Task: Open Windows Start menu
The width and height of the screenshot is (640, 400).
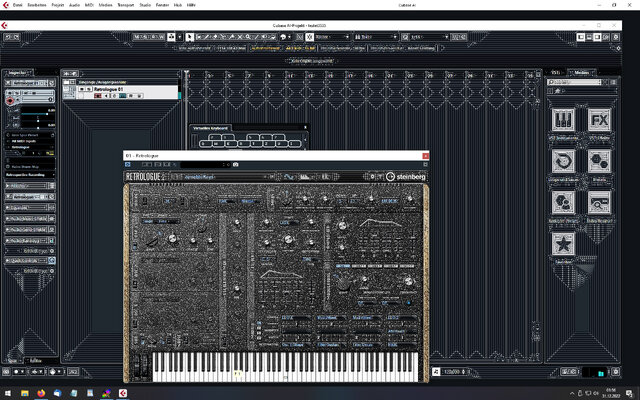Action: [x=7, y=393]
